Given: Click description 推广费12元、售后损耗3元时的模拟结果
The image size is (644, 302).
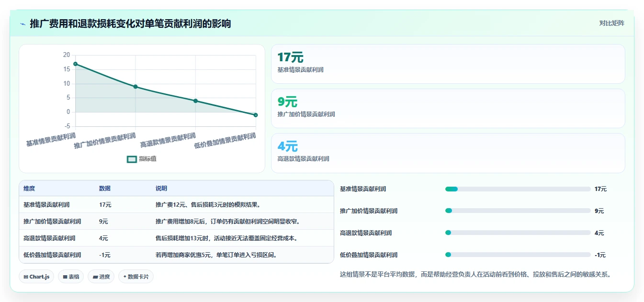Looking at the screenshot, I should [x=208, y=205].
